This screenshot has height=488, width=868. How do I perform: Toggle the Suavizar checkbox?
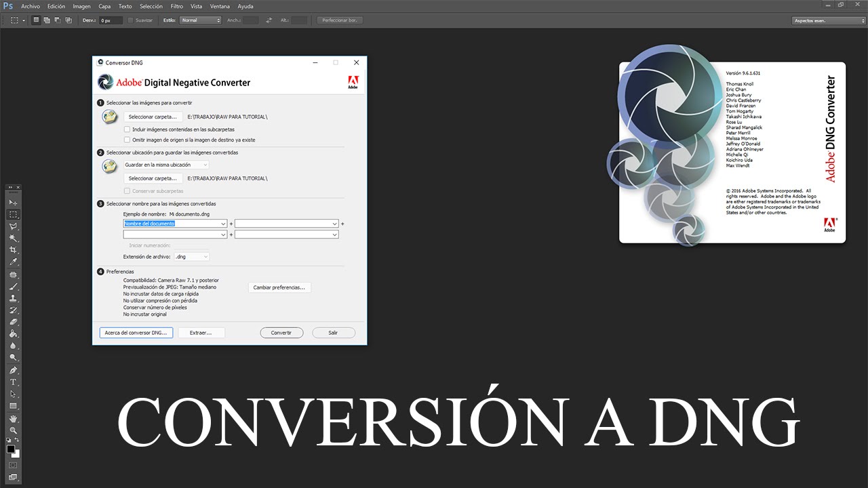coord(131,20)
